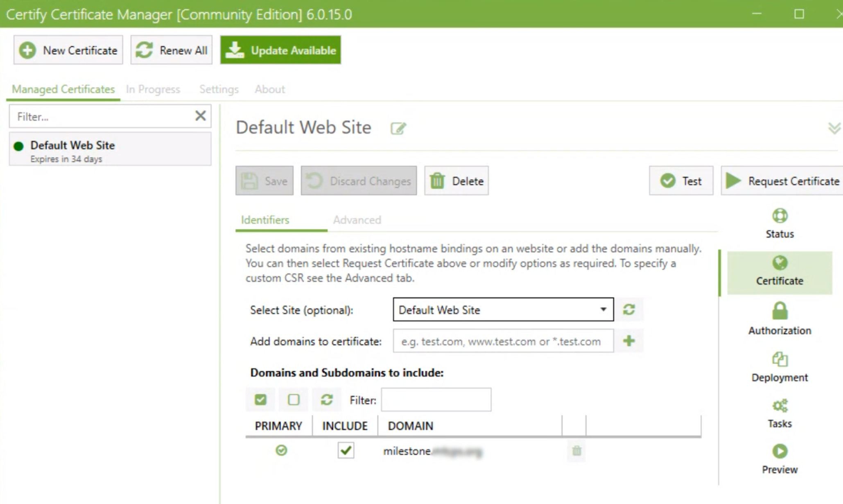Open the Deployment section icon
843x504 pixels.
780,359
